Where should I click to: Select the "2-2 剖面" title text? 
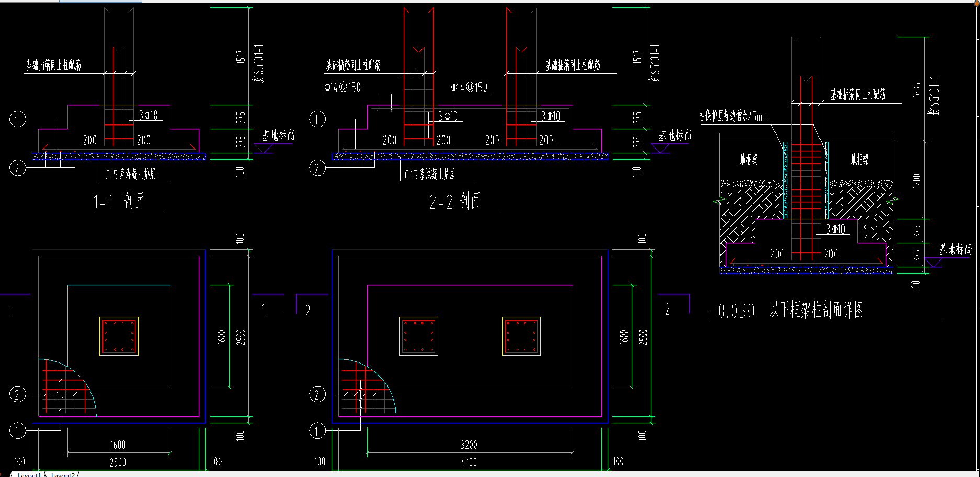point(454,201)
